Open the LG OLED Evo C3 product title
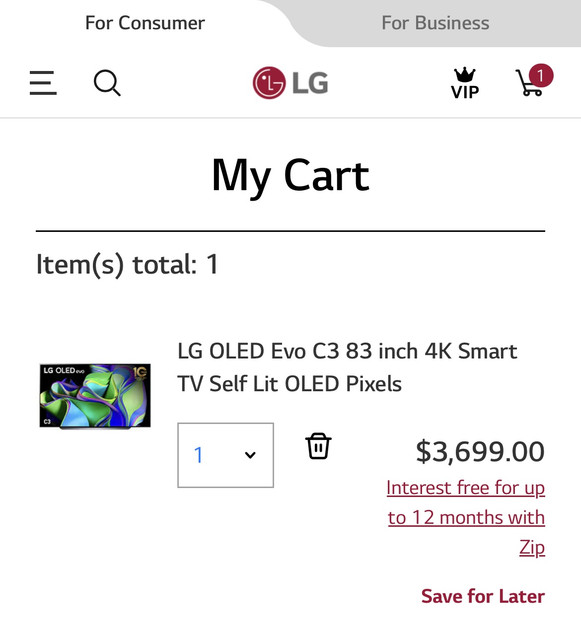Viewport: 581px width, 640px height. point(347,367)
